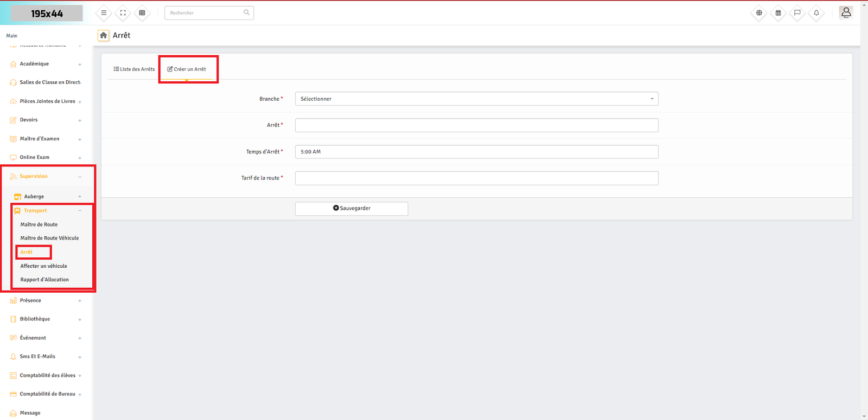Image resolution: width=868 pixels, height=420 pixels.
Task: Click the Temps d'Arrêt time field
Action: pos(476,152)
